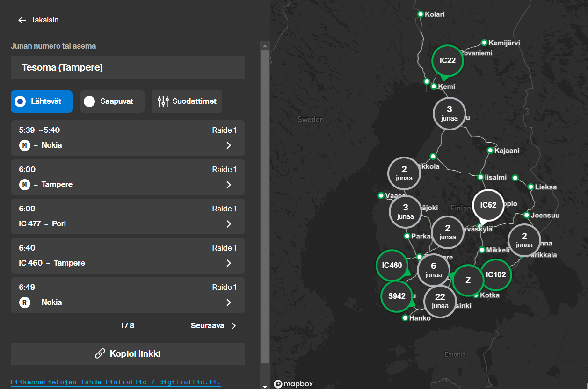This screenshot has height=389, width=588.
Task: Click the back arrow next to Takaisin
Action: [x=22, y=20]
